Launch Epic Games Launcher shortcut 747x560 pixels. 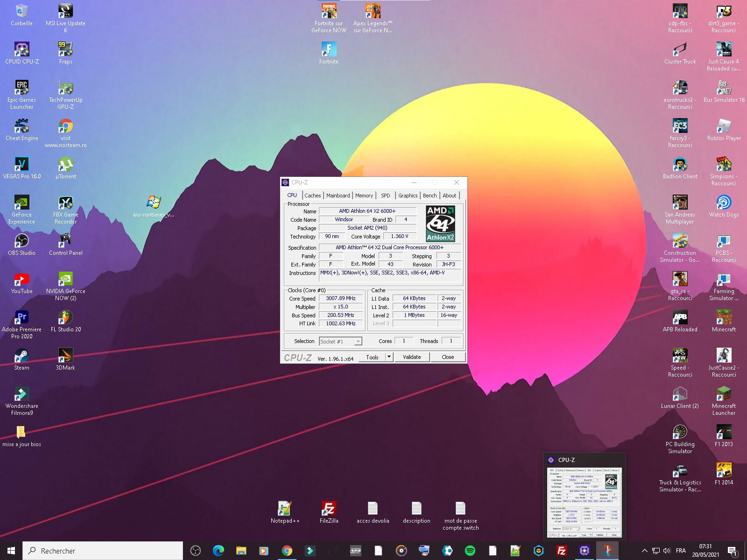(22, 94)
